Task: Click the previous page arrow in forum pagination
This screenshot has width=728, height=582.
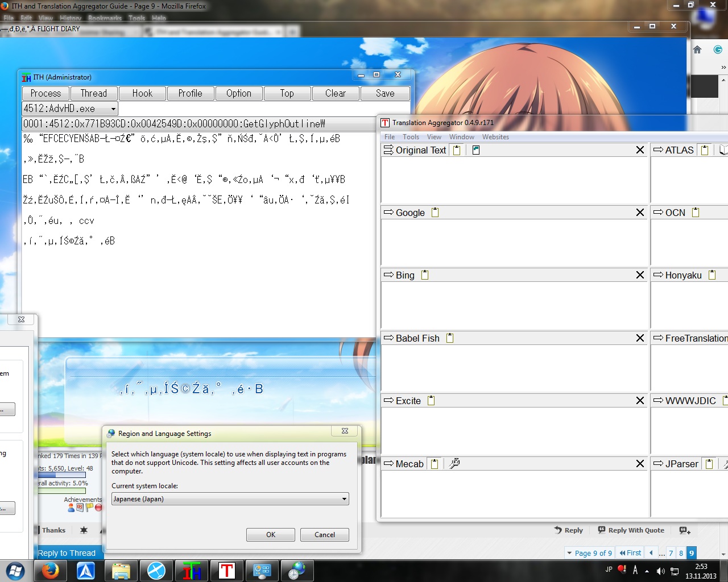Action: point(651,553)
